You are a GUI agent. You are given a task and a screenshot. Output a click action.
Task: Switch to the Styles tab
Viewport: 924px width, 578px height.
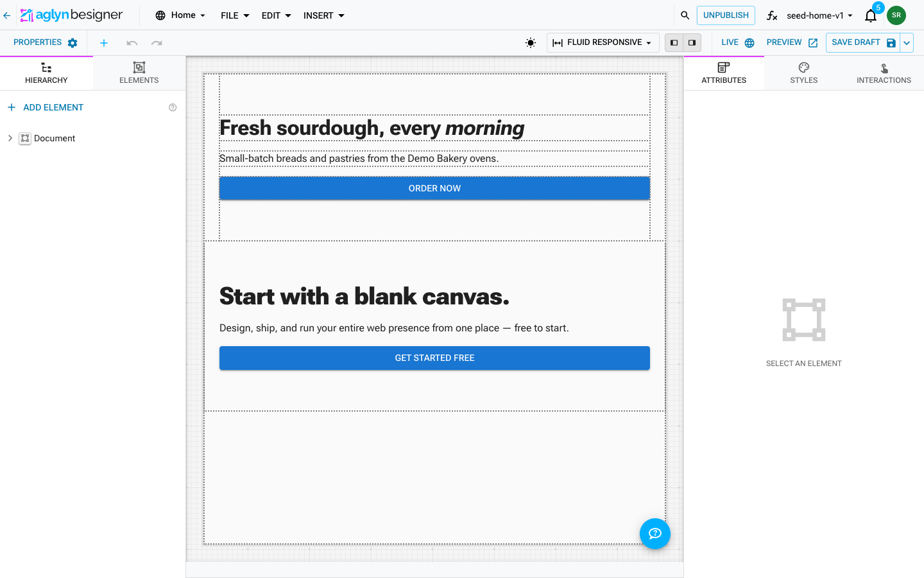tap(804, 73)
